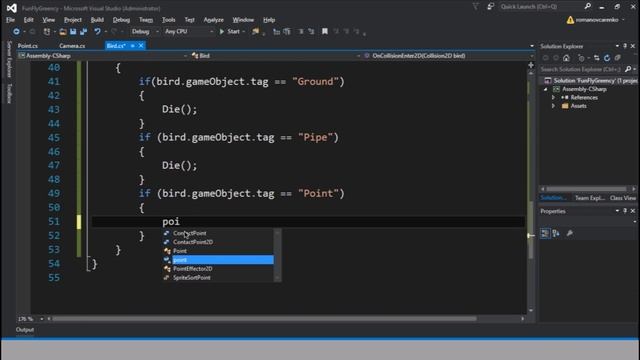Viewport: 640px width, 360px height.
Task: Click the Solution 'FunFlyGreency' tree item
Action: pyautogui.click(x=591, y=80)
